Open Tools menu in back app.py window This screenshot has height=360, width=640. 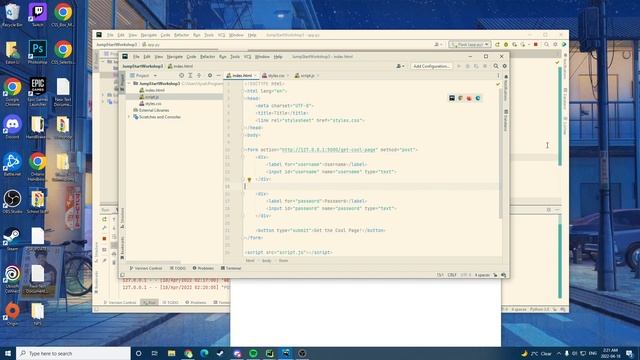click(209, 35)
